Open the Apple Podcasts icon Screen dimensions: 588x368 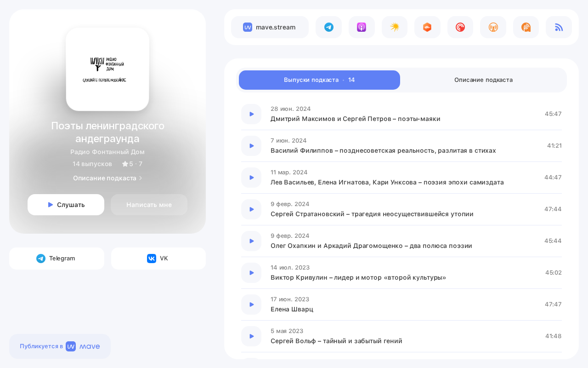362,27
